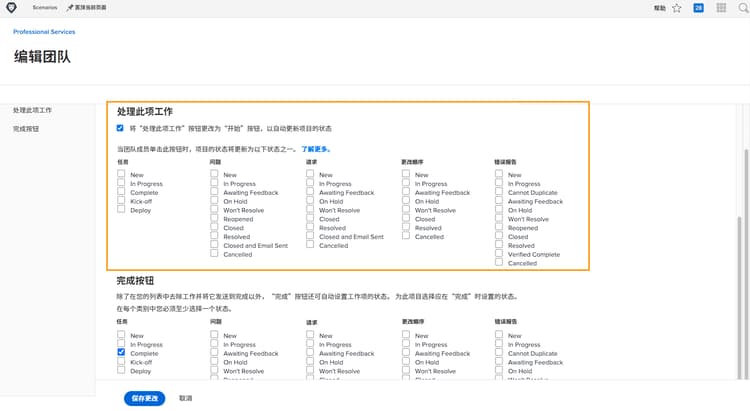Check New under 更改顺序 in 完成按钮 section
Image resolution: width=750 pixels, height=411 pixels.
406,334
